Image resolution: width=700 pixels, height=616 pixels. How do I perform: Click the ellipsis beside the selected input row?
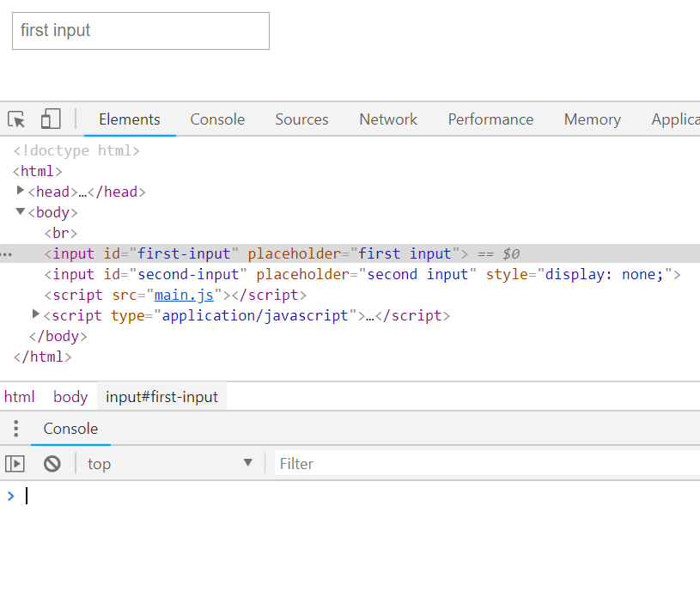[7, 254]
